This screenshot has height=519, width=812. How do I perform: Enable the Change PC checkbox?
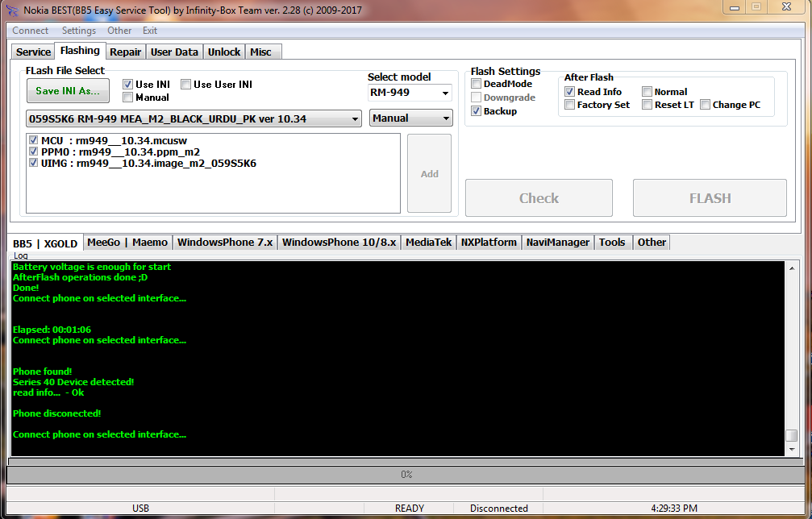click(x=705, y=105)
